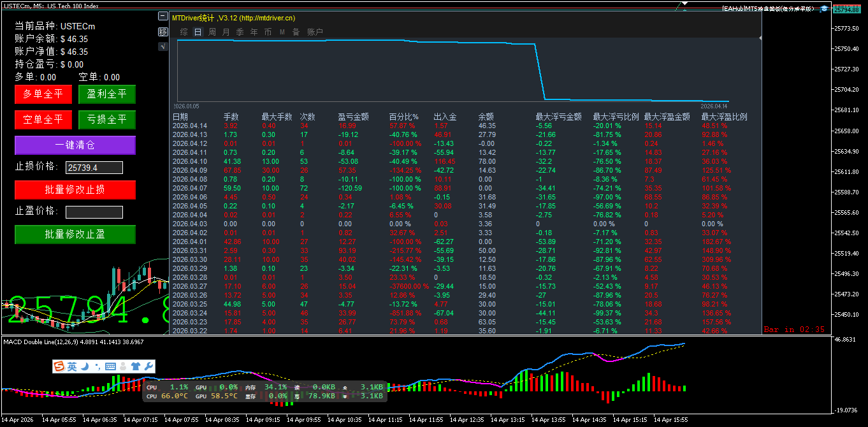Click the 批量修改止损 button
Screen dimensions: 868x427
point(75,190)
